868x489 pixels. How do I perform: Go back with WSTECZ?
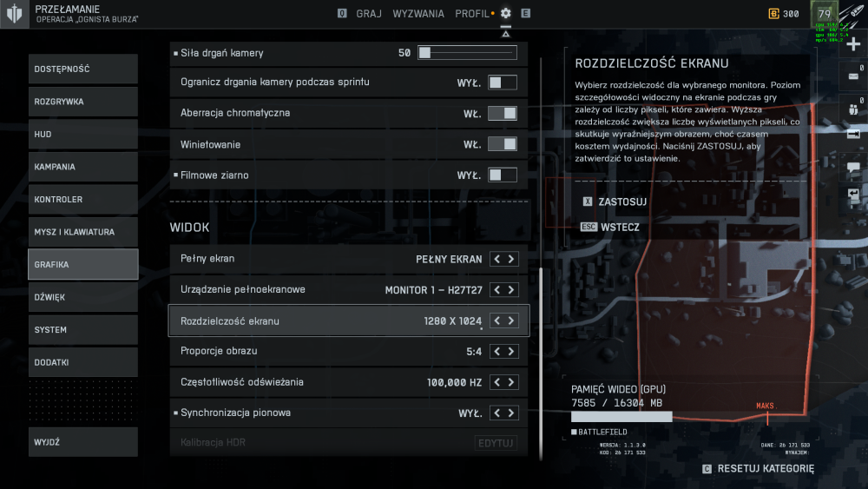(x=620, y=227)
